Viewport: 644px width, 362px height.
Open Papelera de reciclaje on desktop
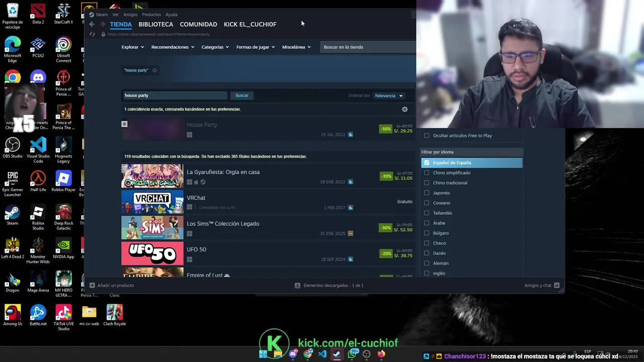point(13,16)
